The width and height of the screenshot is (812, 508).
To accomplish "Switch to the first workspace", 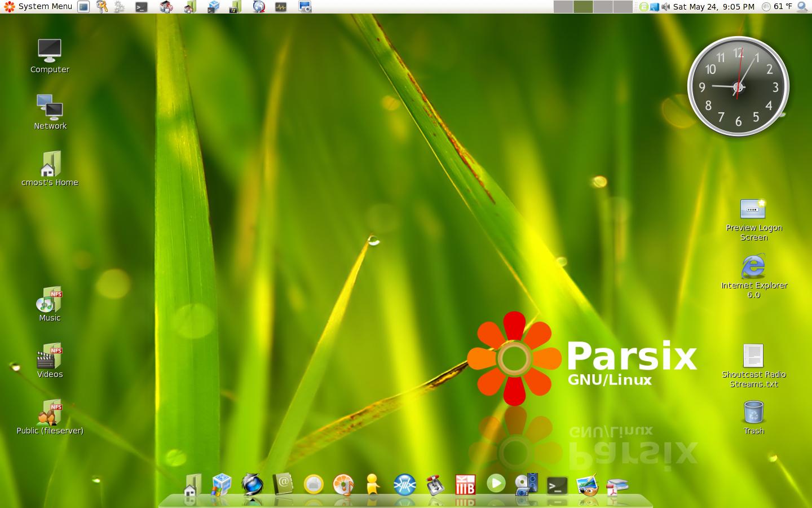I will point(563,7).
